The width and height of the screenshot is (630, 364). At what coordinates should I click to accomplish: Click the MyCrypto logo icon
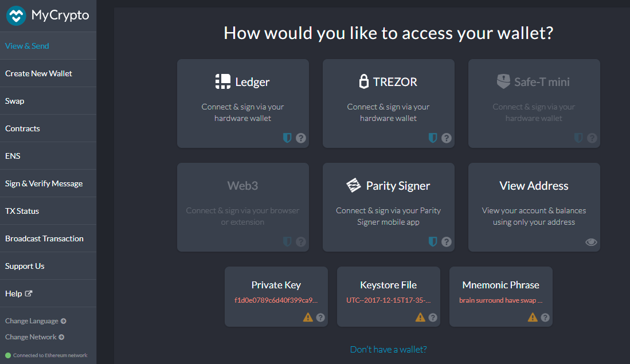(16, 15)
